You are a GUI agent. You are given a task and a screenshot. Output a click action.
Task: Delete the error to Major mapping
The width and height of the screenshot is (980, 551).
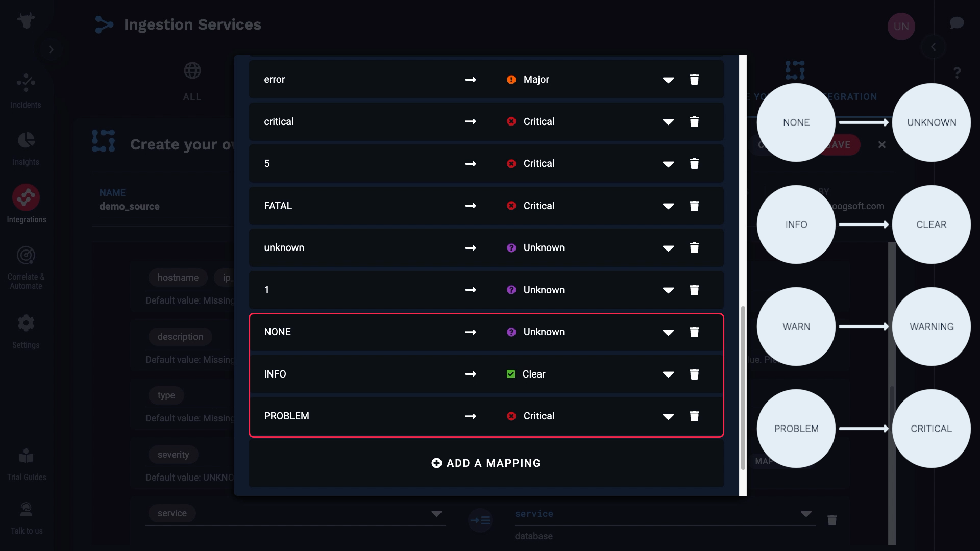pyautogui.click(x=694, y=80)
